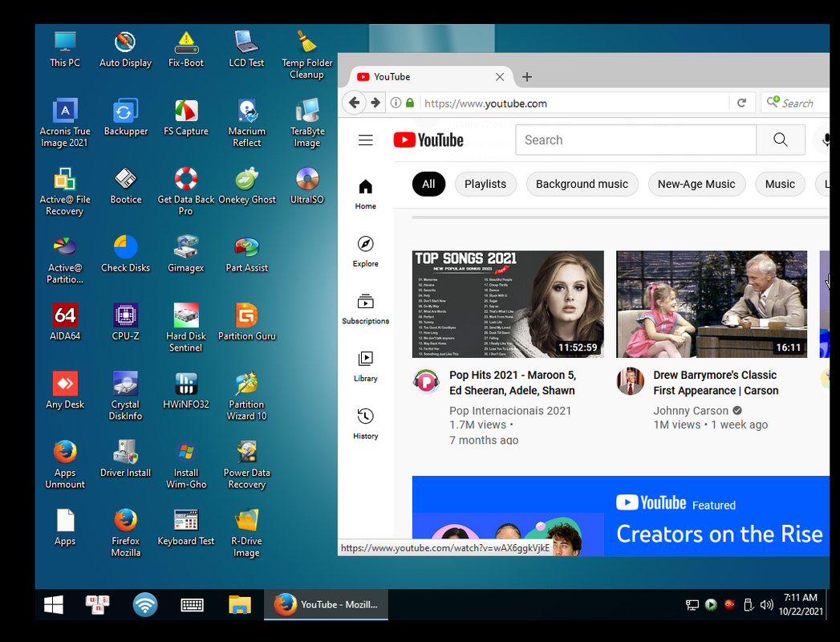840x642 pixels.
Task: Focus the YouTube Search field
Action: [x=636, y=140]
